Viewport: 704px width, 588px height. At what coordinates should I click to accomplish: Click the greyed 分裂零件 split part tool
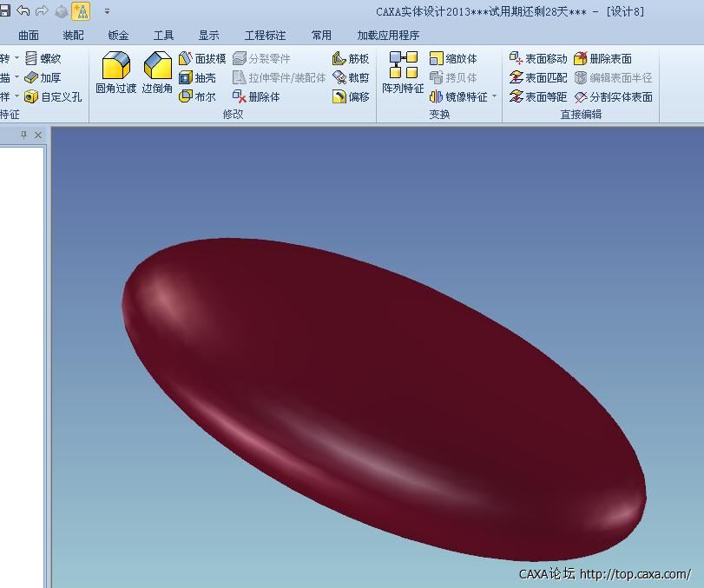261,58
